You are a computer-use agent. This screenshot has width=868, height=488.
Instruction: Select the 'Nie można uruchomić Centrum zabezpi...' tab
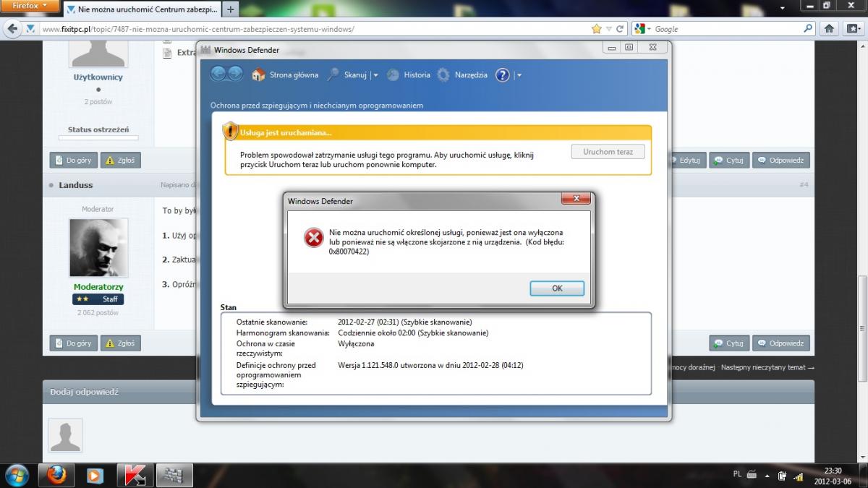142,9
